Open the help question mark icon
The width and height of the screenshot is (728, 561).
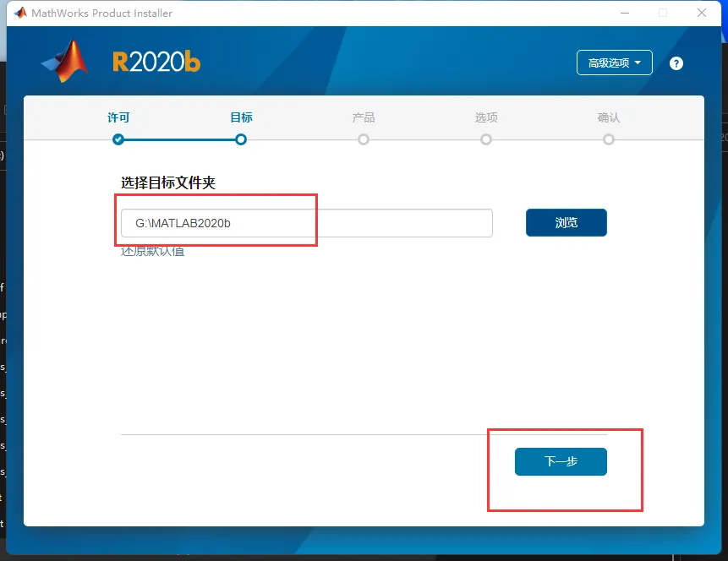676,63
